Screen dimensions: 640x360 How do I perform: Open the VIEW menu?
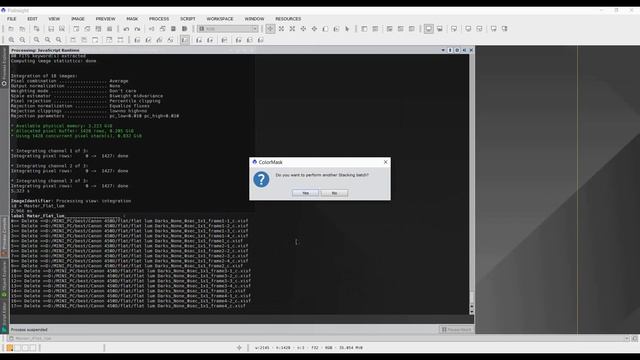[x=54, y=19]
